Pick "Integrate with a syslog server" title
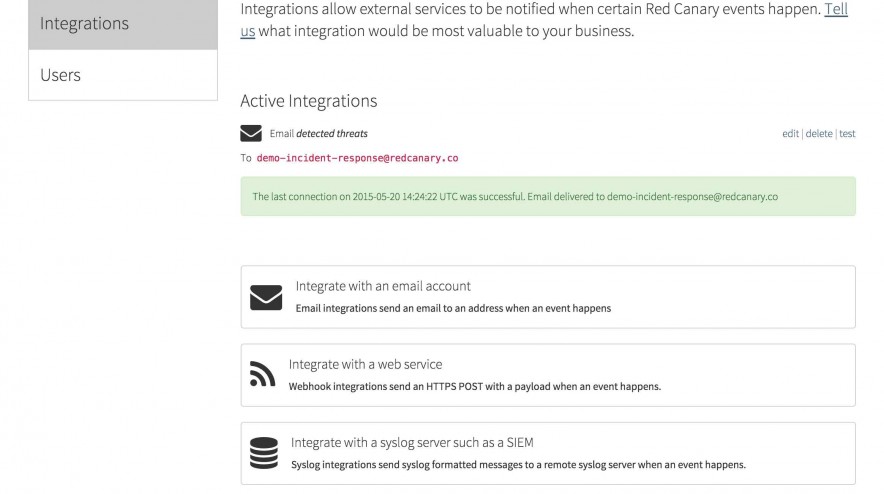 pos(419,442)
